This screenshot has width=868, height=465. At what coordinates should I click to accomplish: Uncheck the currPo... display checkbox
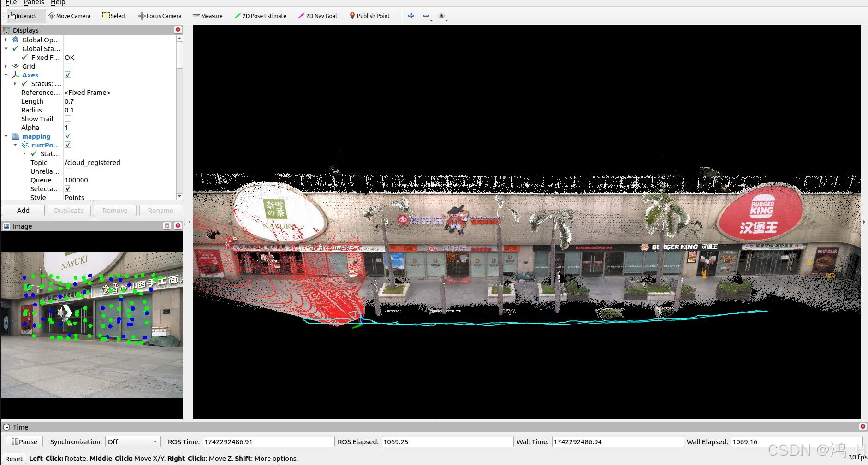click(68, 145)
